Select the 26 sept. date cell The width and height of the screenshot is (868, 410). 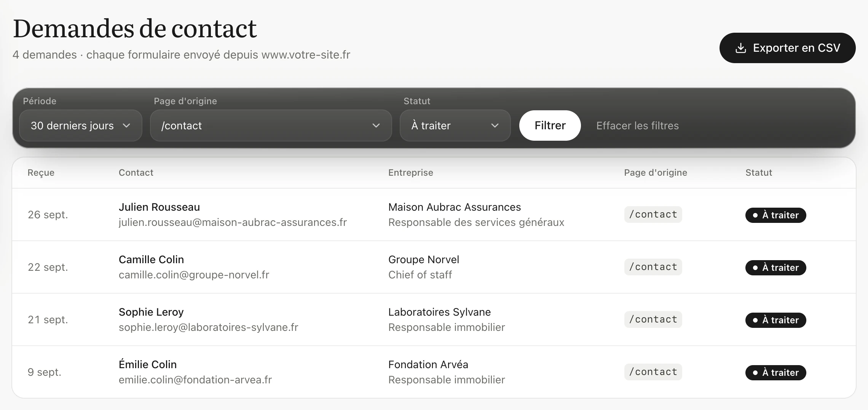(48, 215)
